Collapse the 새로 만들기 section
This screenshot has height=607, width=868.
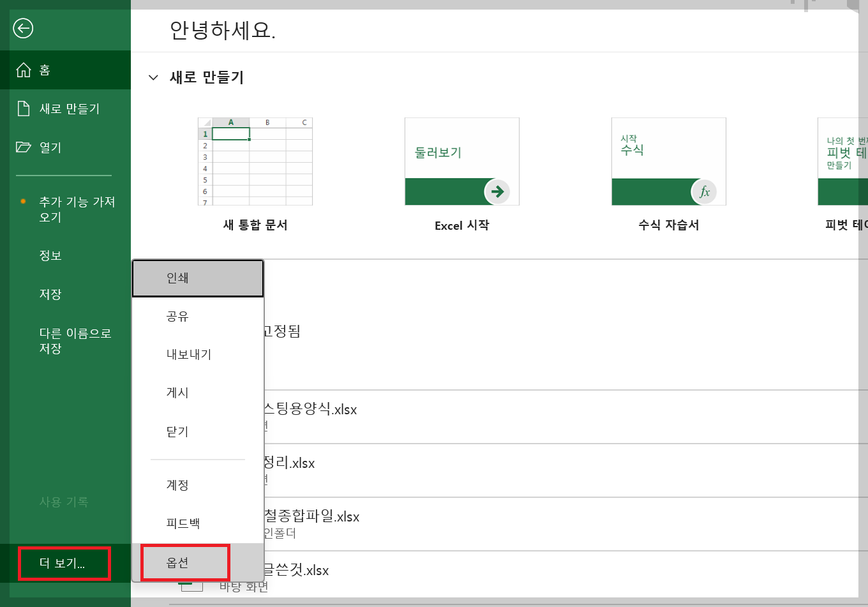[153, 77]
